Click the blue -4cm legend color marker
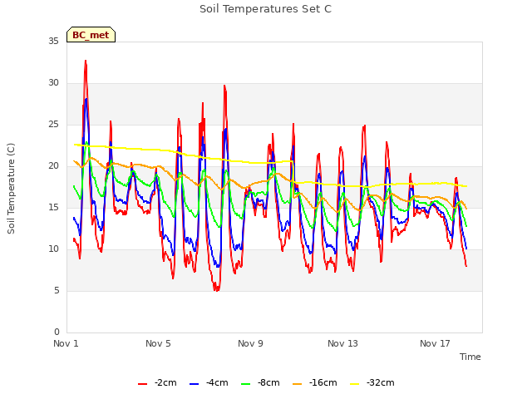532x399 pixels. pyautogui.click(x=194, y=384)
